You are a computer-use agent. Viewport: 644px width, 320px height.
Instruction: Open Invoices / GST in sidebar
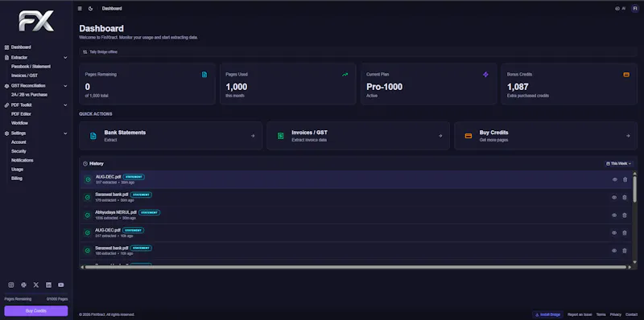[x=24, y=76]
